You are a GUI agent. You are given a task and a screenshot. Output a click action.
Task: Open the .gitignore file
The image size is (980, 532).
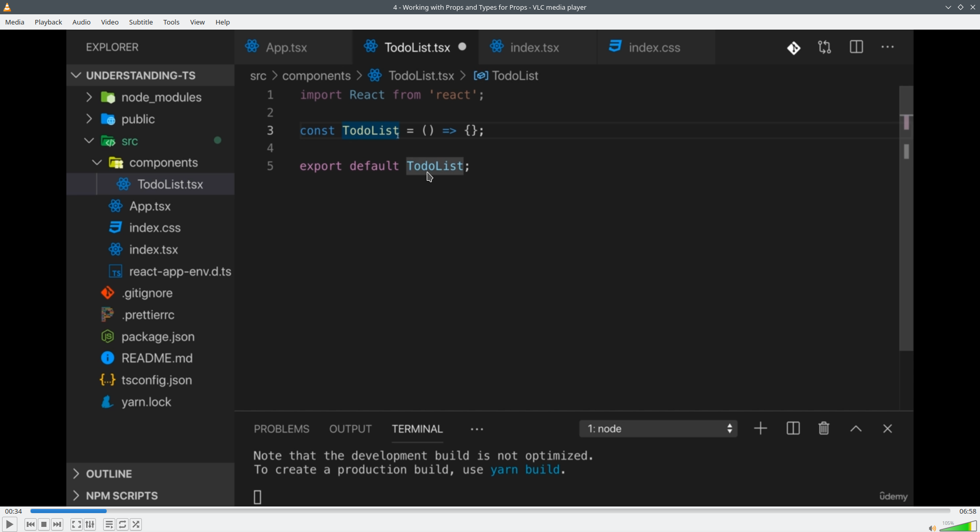coord(150,293)
